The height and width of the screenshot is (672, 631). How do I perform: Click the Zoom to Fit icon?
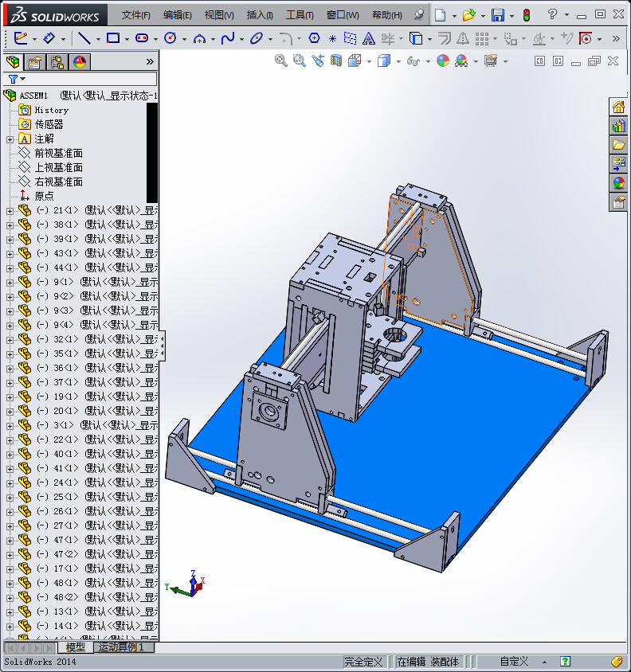pos(281,61)
